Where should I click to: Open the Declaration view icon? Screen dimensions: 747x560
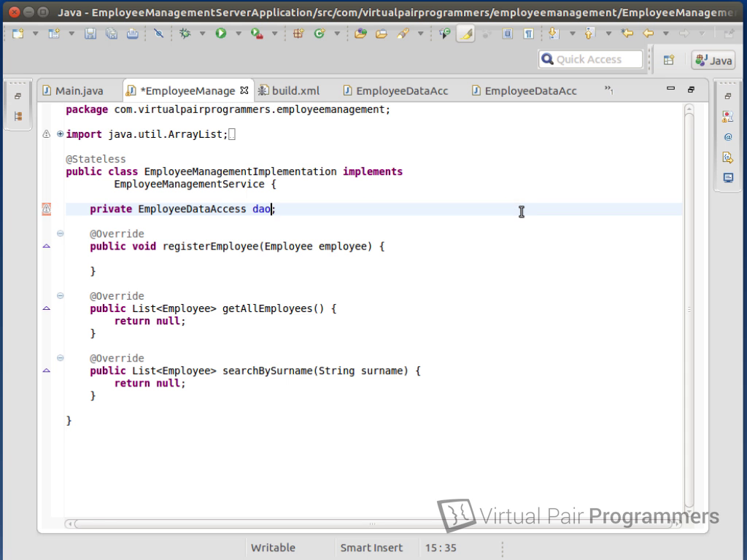728,157
